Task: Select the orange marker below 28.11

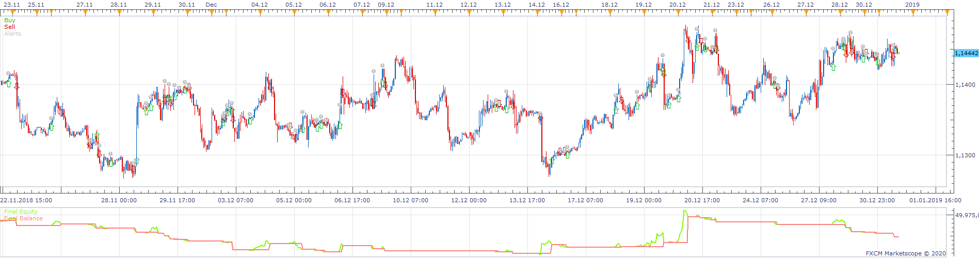Action: [119, 12]
